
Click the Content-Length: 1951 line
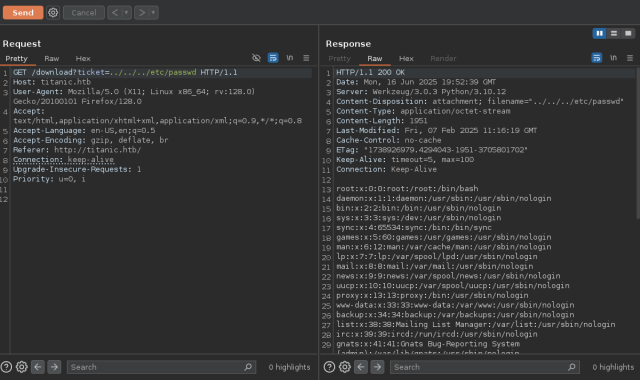(x=382, y=121)
